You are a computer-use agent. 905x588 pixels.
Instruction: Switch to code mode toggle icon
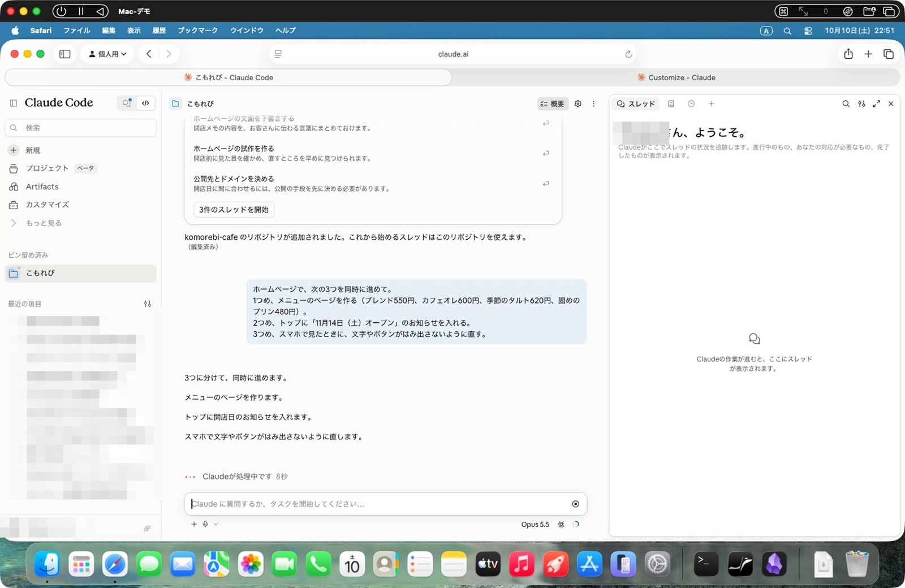(146, 103)
